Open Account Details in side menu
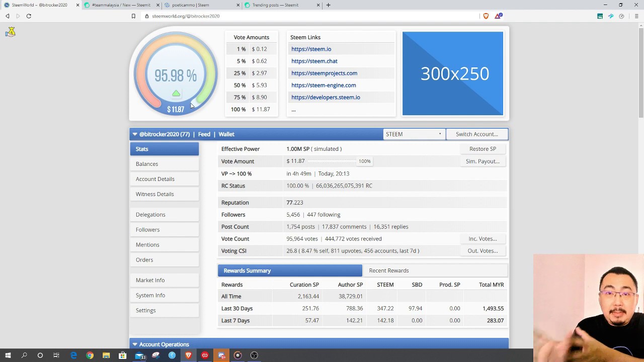This screenshot has width=644, height=362. [165, 179]
